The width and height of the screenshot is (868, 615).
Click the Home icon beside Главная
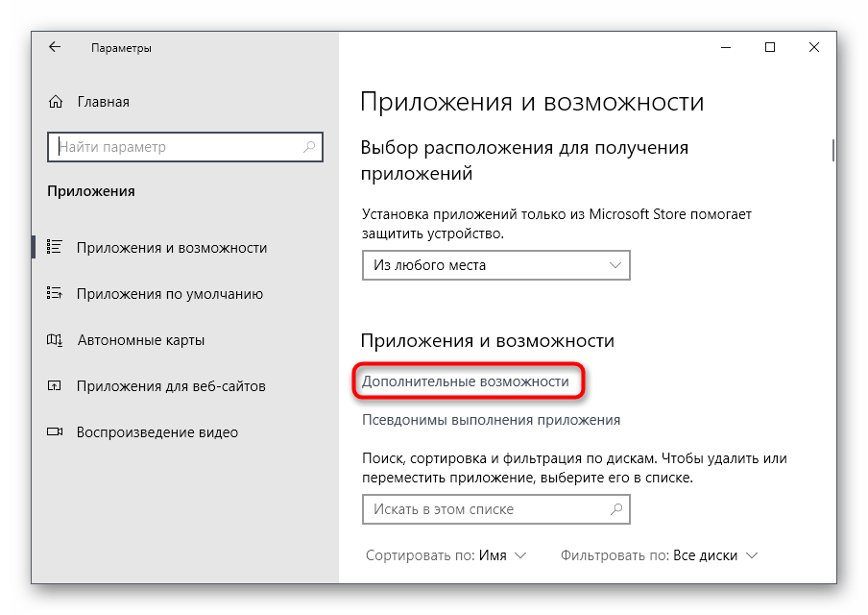[56, 102]
